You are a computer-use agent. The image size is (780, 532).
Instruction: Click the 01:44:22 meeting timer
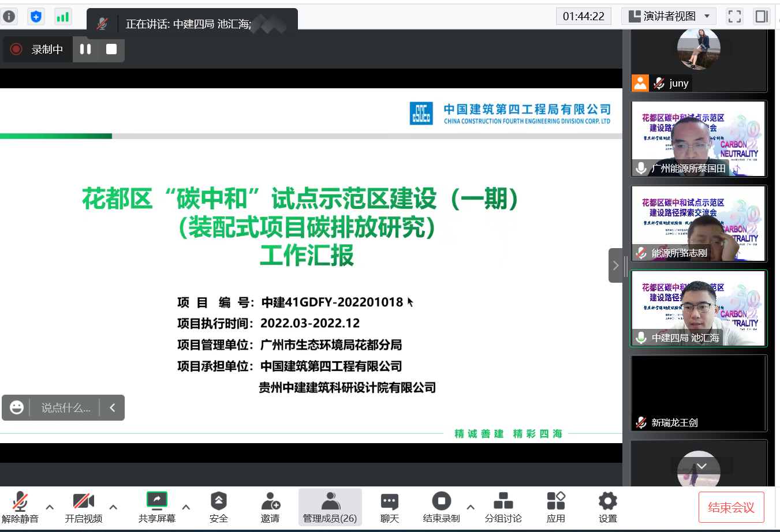click(x=584, y=16)
